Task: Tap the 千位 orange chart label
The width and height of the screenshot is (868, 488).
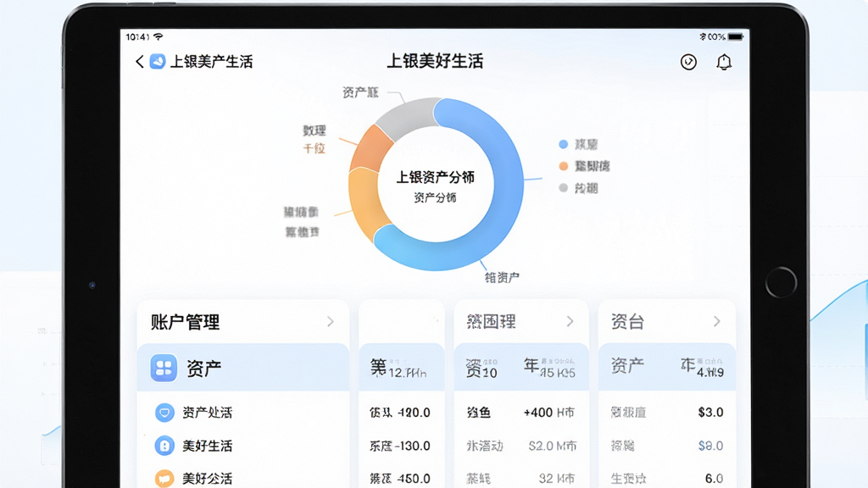Action: click(x=314, y=148)
